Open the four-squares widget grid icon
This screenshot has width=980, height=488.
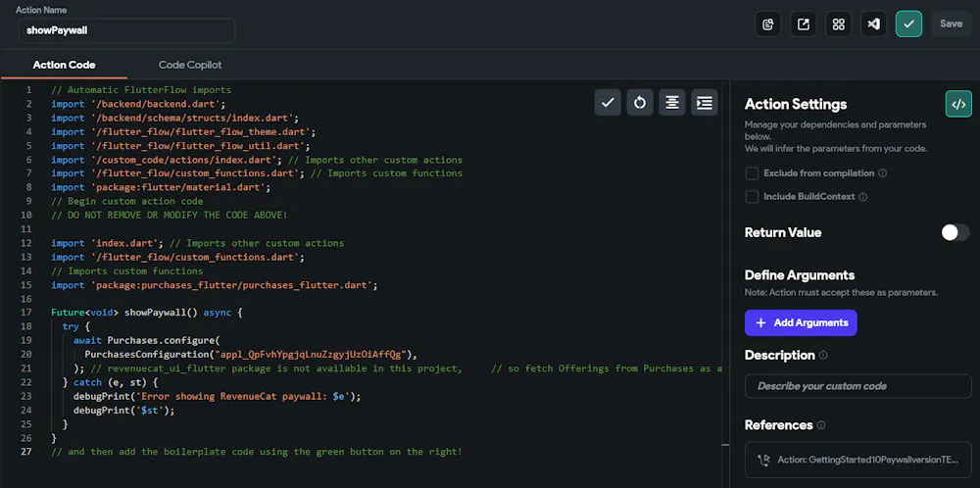(838, 24)
